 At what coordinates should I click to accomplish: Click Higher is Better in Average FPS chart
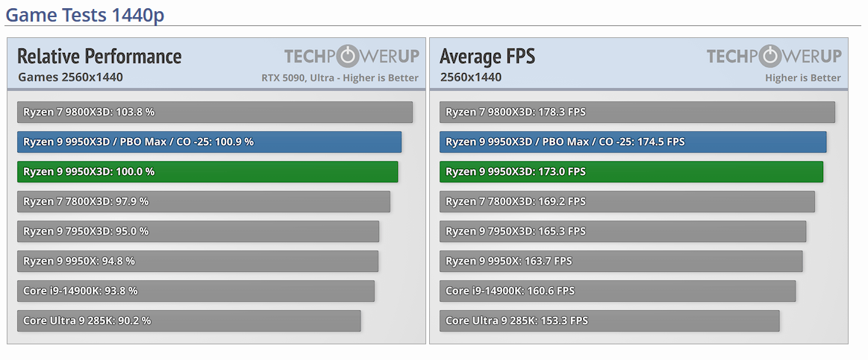(803, 78)
